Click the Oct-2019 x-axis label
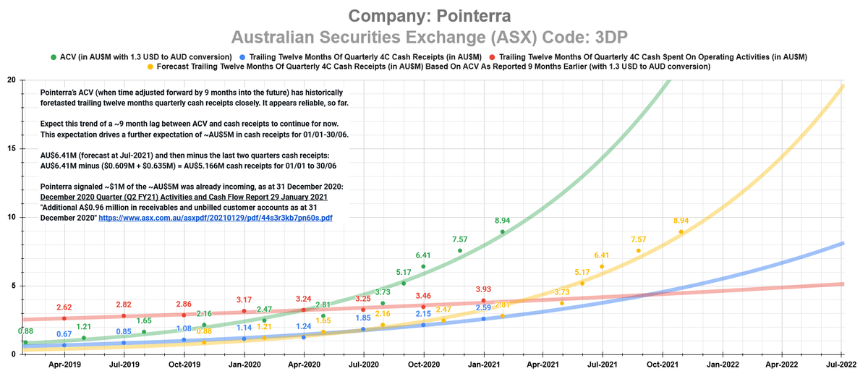The width and height of the screenshot is (868, 379). [x=184, y=367]
